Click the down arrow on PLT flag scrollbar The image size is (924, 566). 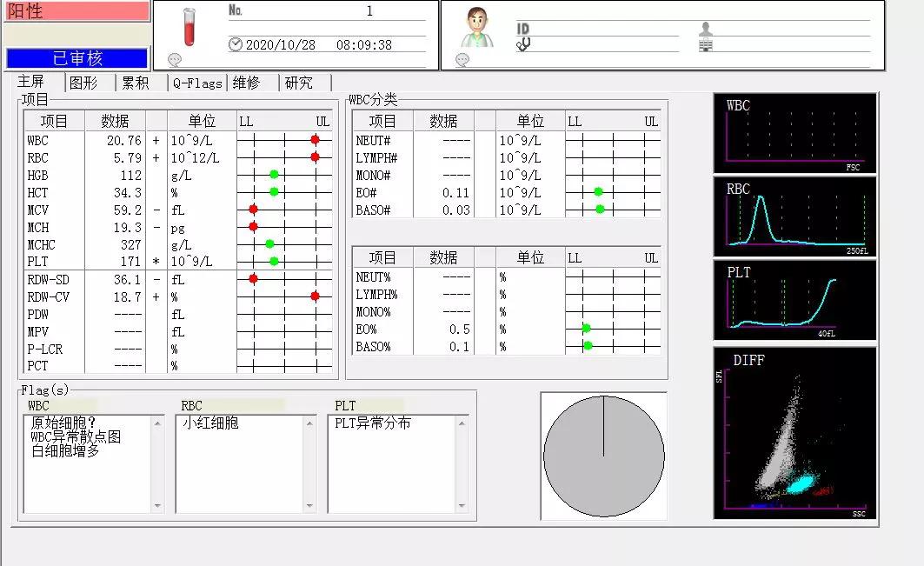(x=462, y=505)
